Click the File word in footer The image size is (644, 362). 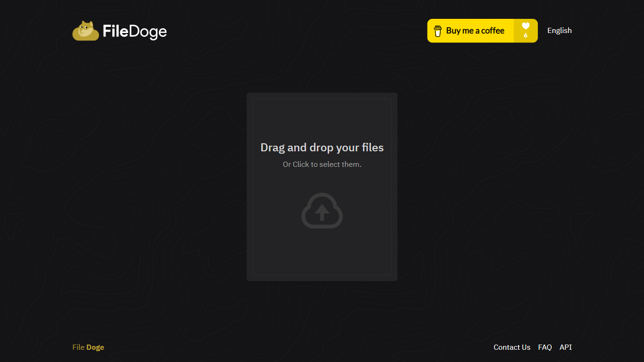tap(78, 347)
